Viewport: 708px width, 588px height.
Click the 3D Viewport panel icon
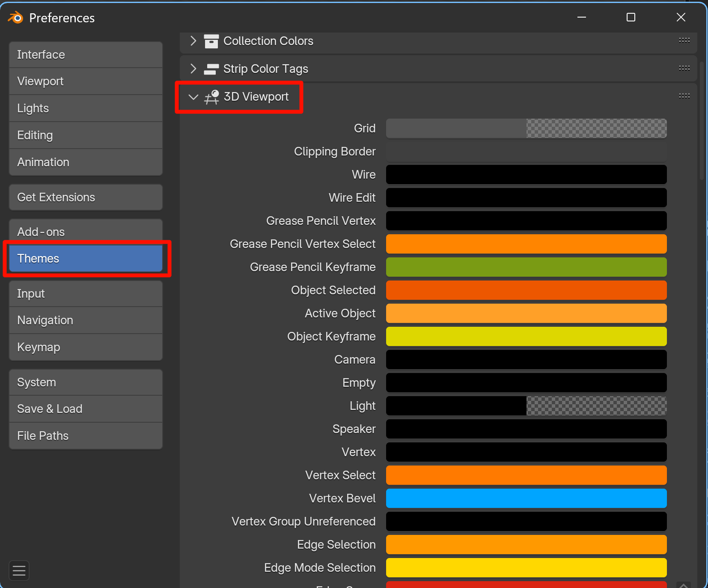[211, 97]
